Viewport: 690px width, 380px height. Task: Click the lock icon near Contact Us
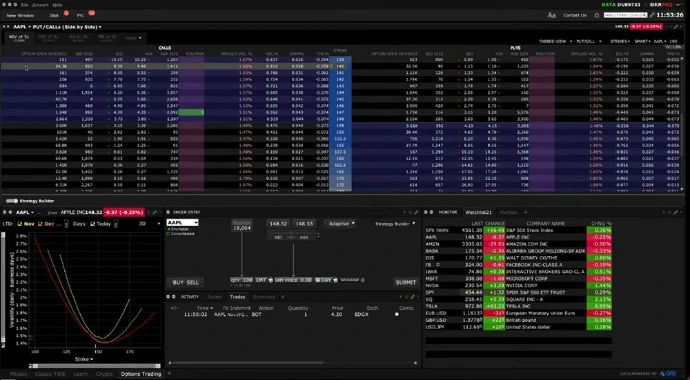click(x=597, y=15)
